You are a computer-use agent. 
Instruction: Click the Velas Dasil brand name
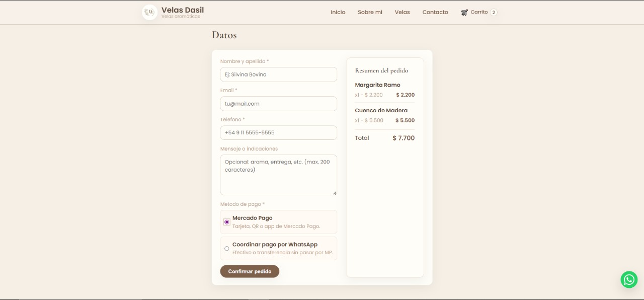pyautogui.click(x=182, y=10)
